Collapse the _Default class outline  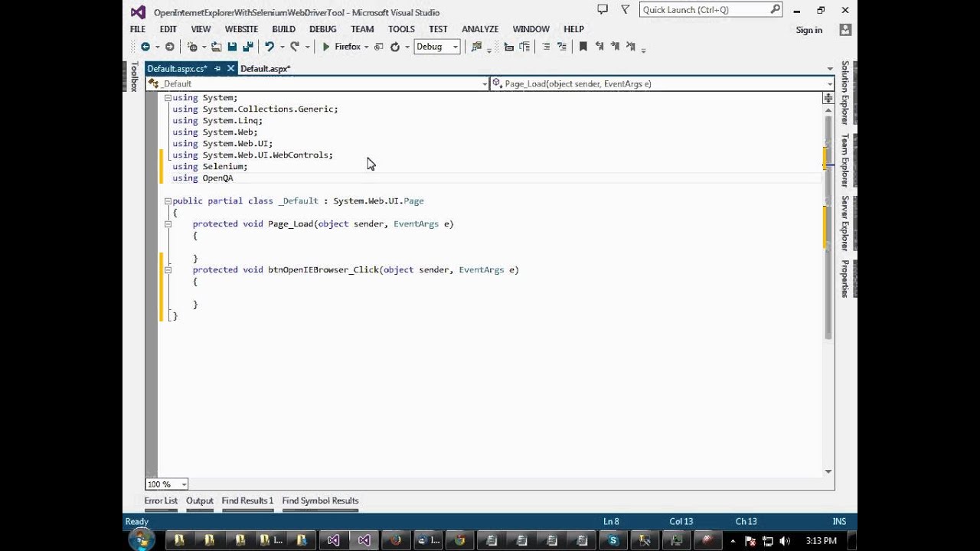168,201
